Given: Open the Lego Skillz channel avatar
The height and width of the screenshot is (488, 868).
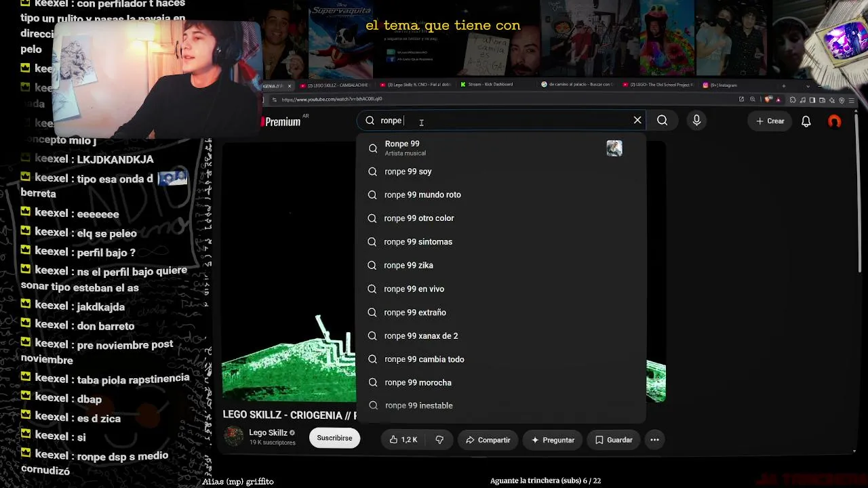Looking at the screenshot, I should [x=234, y=436].
